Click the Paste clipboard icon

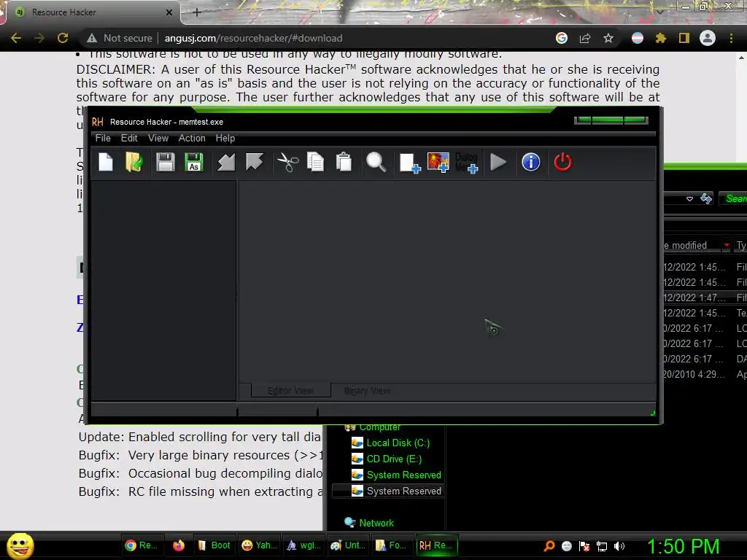(344, 162)
